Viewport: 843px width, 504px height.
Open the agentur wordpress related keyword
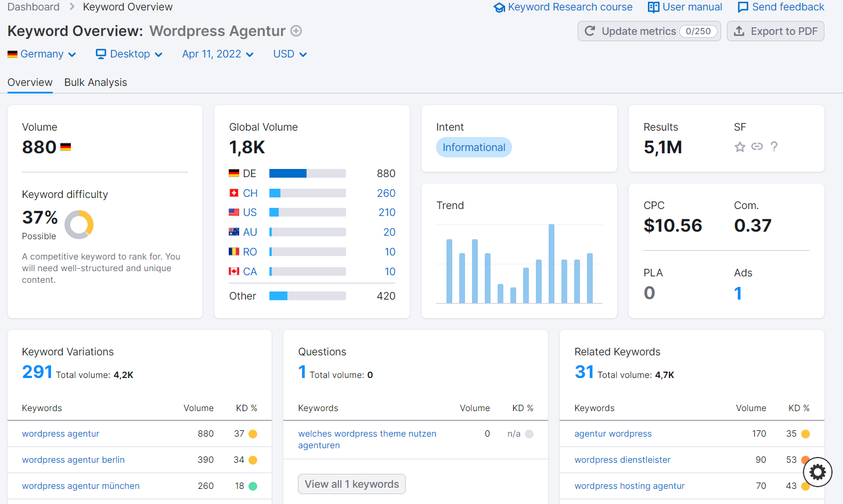(x=613, y=434)
